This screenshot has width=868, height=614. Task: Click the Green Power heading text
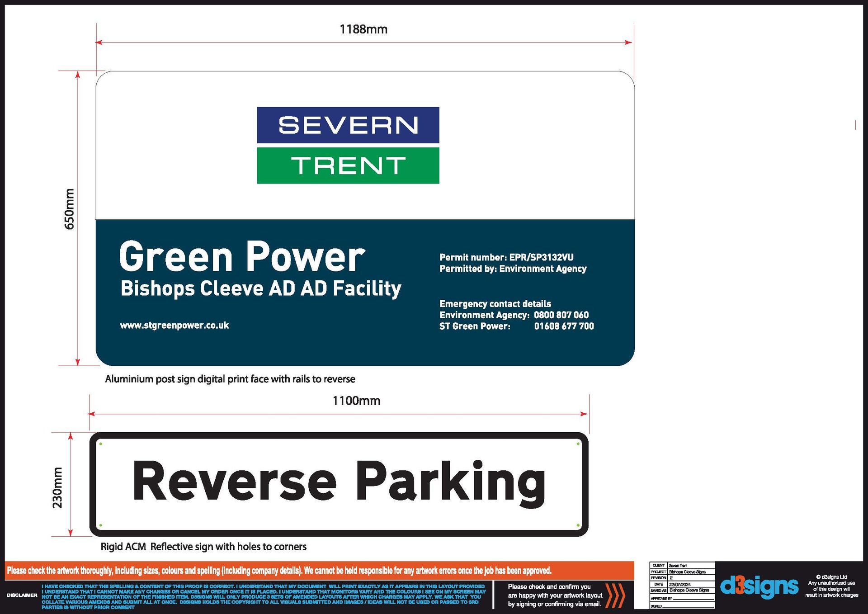[242, 257]
